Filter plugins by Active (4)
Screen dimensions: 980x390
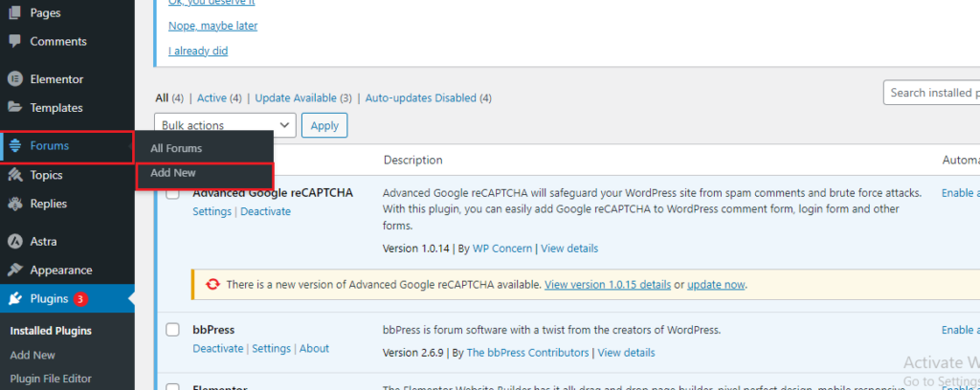pyautogui.click(x=219, y=97)
